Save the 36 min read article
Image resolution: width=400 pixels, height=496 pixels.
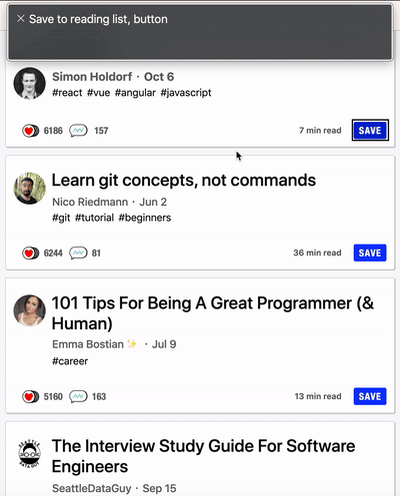click(x=370, y=253)
